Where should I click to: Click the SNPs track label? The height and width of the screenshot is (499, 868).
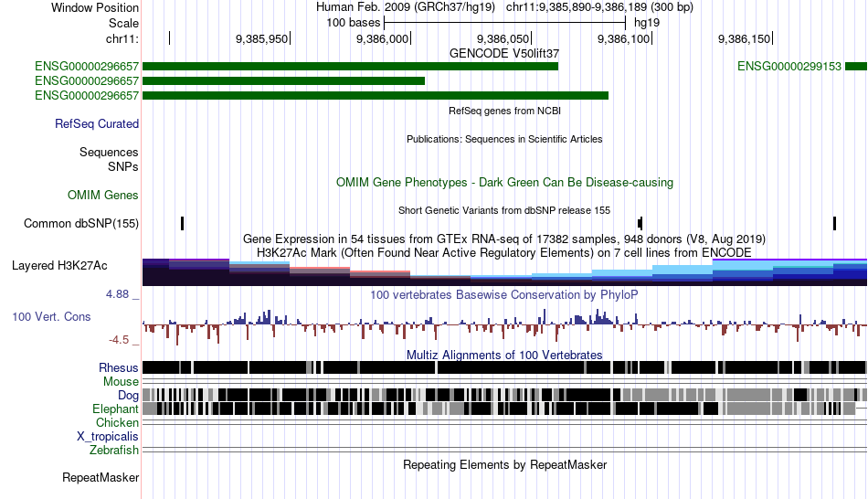pyautogui.click(x=123, y=166)
